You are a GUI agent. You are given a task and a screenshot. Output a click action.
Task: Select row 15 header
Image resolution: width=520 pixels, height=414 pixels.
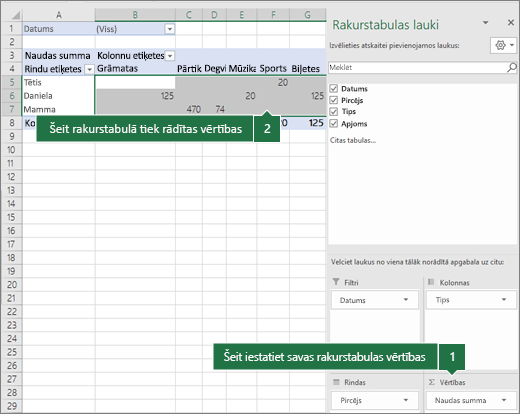12,217
